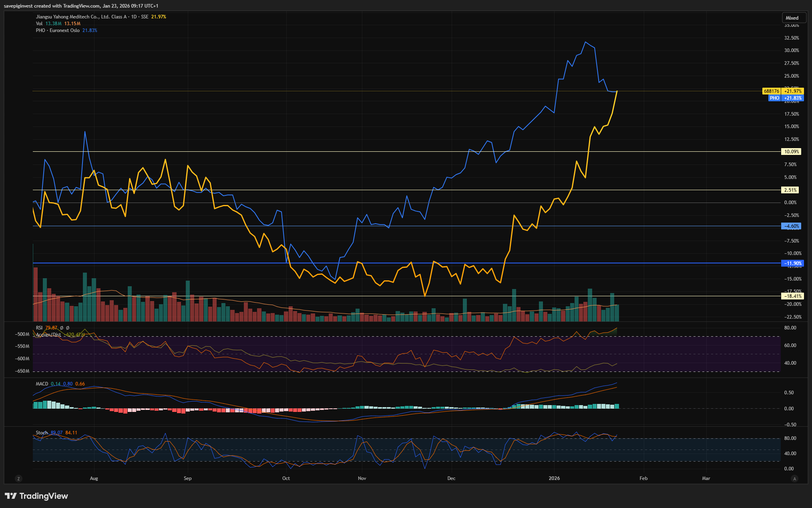The height and width of the screenshot is (508, 812).
Task: Select the Stoch indicator legend
Action: [x=42, y=433]
